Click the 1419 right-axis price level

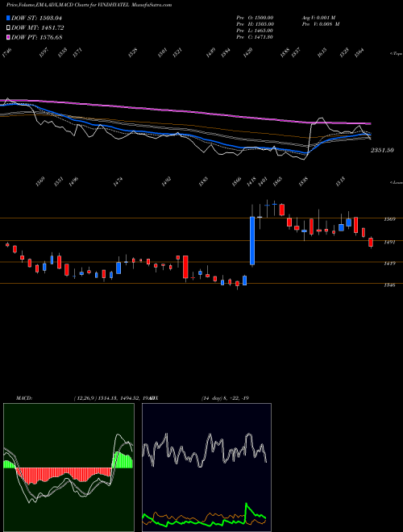coord(389,264)
